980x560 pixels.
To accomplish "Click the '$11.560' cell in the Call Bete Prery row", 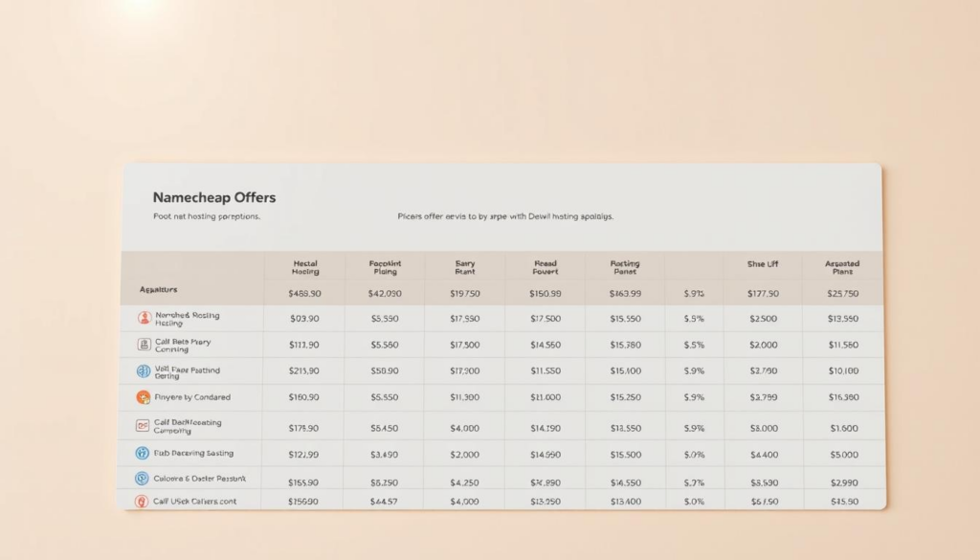I will point(843,345).
